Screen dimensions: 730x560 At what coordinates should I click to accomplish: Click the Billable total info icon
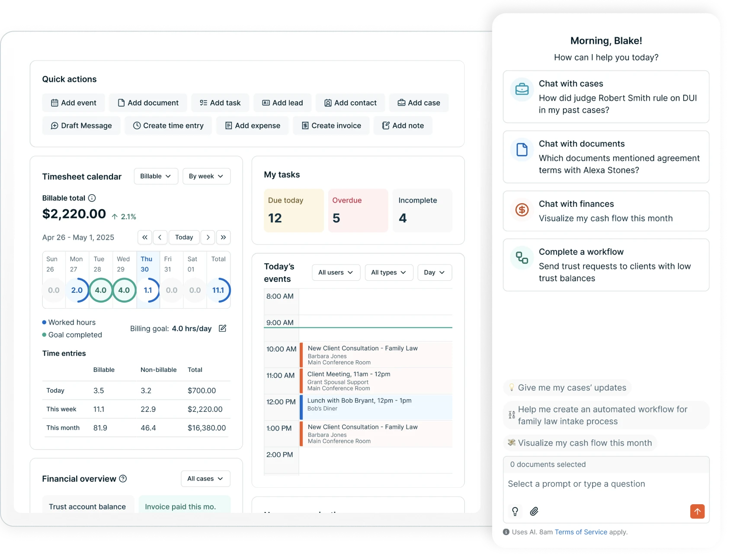pos(92,198)
